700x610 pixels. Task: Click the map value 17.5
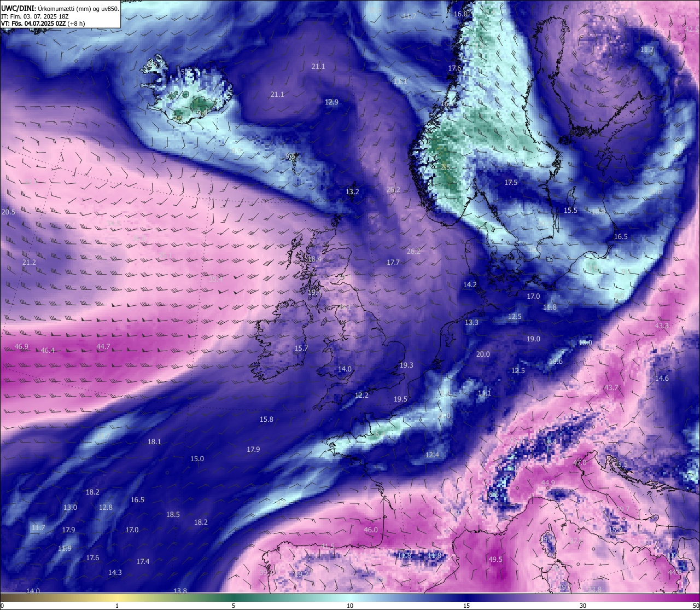pyautogui.click(x=511, y=183)
